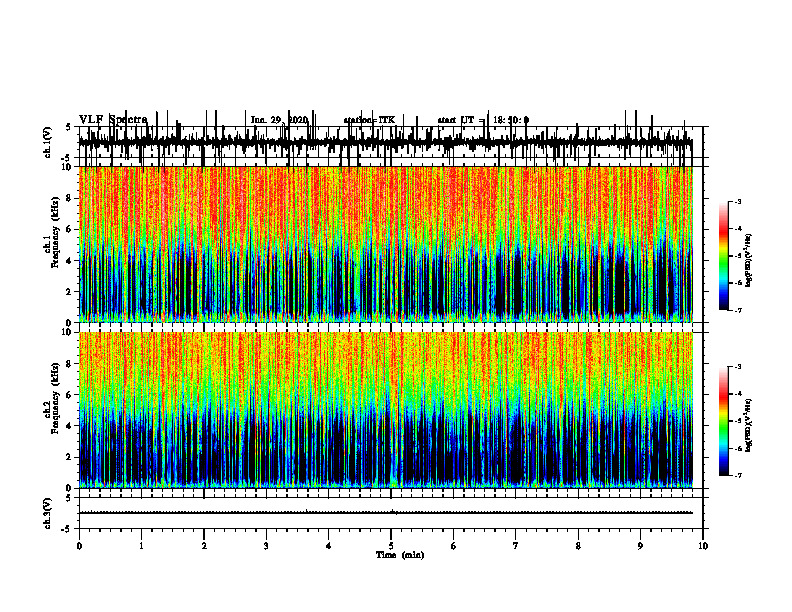The image size is (792, 612).
Task: Click the ch.2 spectrogram panel
Action: (385, 410)
